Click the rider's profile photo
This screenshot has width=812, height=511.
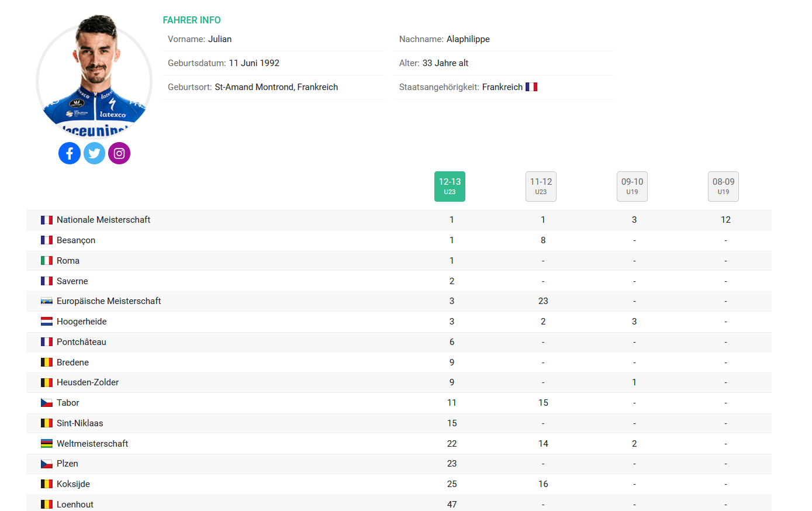[x=94, y=76]
